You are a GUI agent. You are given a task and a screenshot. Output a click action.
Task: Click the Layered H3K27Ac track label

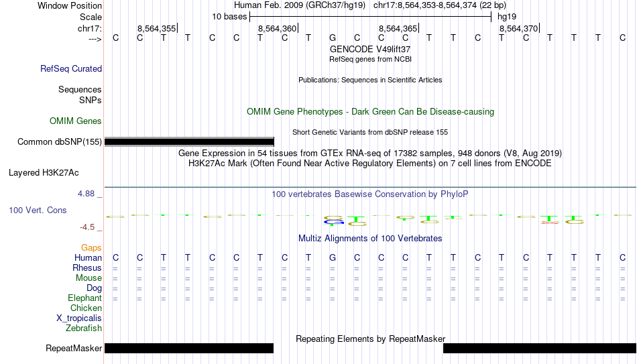[44, 173]
